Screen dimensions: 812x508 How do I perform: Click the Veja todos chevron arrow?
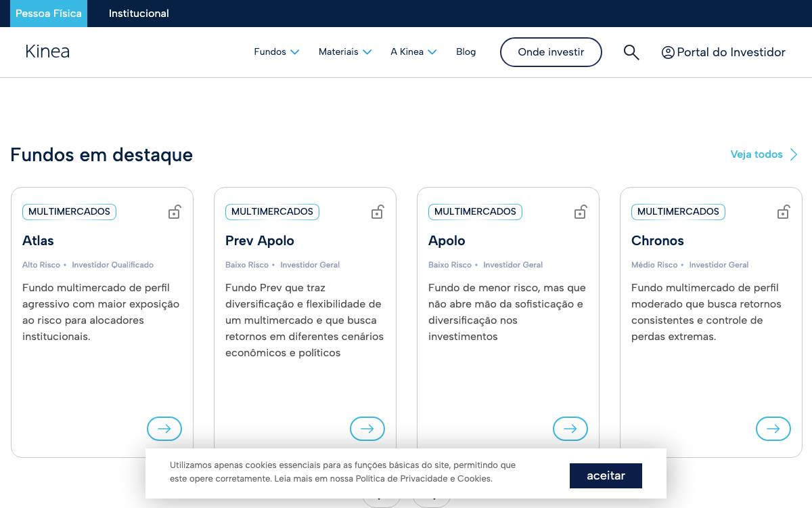pos(794,154)
